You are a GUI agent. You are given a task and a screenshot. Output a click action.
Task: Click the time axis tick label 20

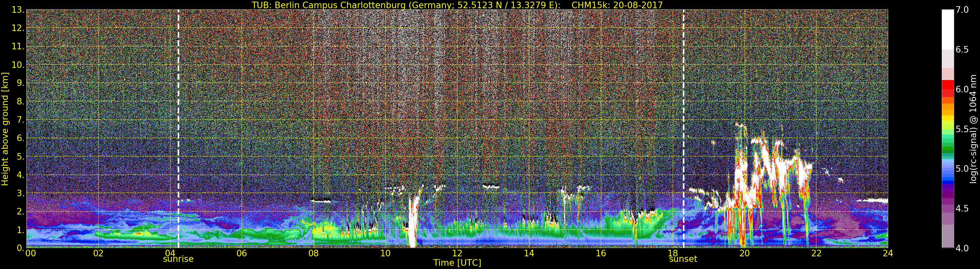coord(744,253)
